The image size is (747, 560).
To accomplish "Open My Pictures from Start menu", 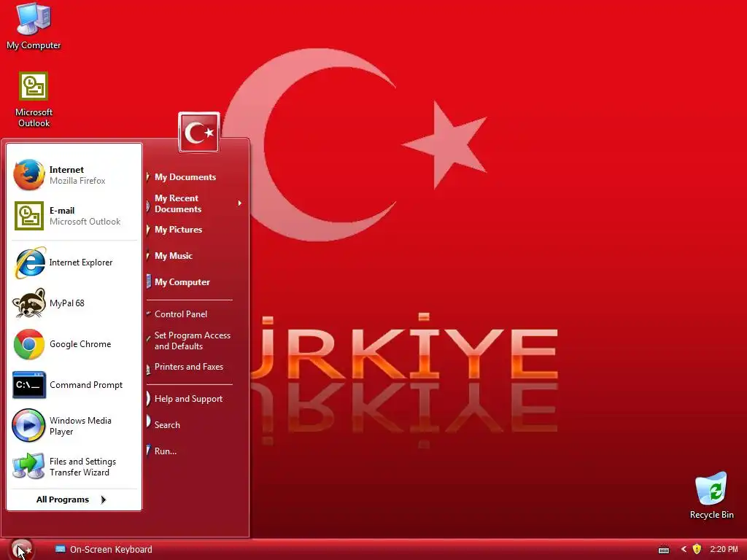I will pos(178,230).
